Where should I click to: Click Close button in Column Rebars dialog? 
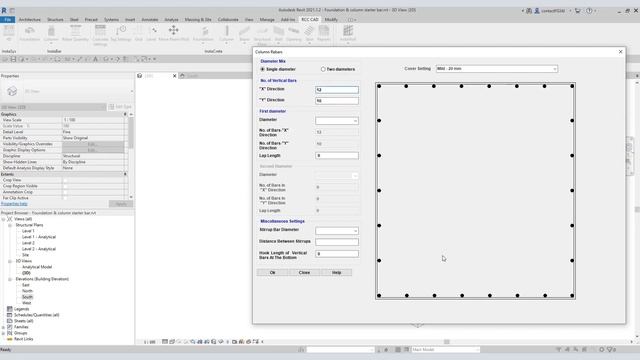pos(304,272)
